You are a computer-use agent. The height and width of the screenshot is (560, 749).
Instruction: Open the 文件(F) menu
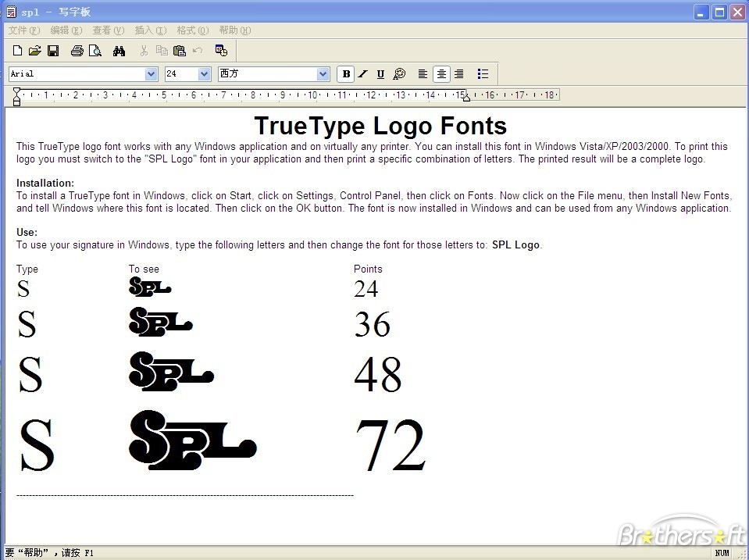pos(24,30)
